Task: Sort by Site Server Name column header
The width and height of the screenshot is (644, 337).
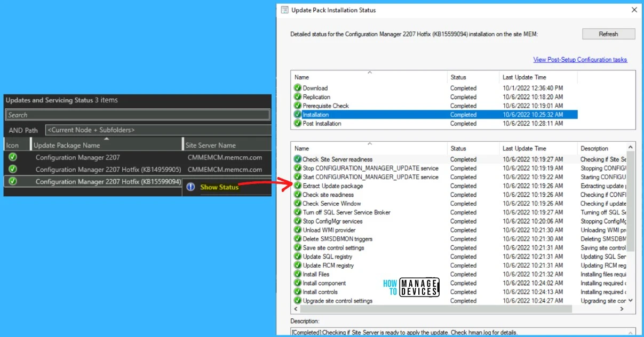Action: tap(227, 145)
